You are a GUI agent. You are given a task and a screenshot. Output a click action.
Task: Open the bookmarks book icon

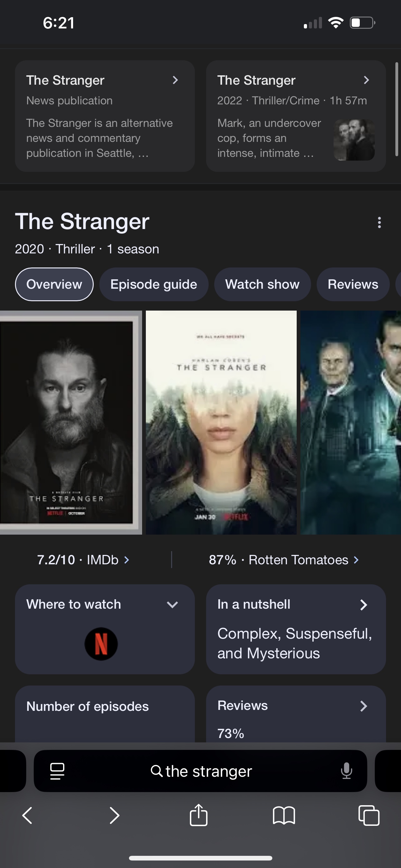(284, 816)
